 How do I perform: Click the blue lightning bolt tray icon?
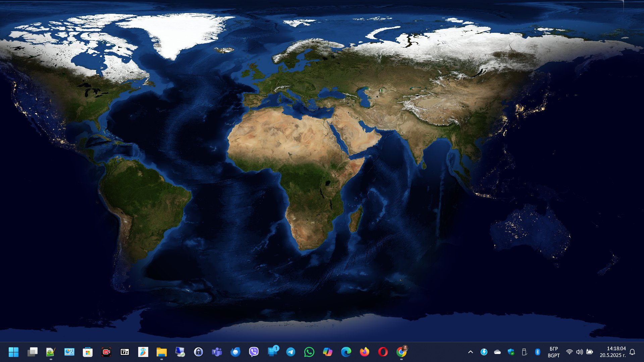pyautogui.click(x=484, y=352)
